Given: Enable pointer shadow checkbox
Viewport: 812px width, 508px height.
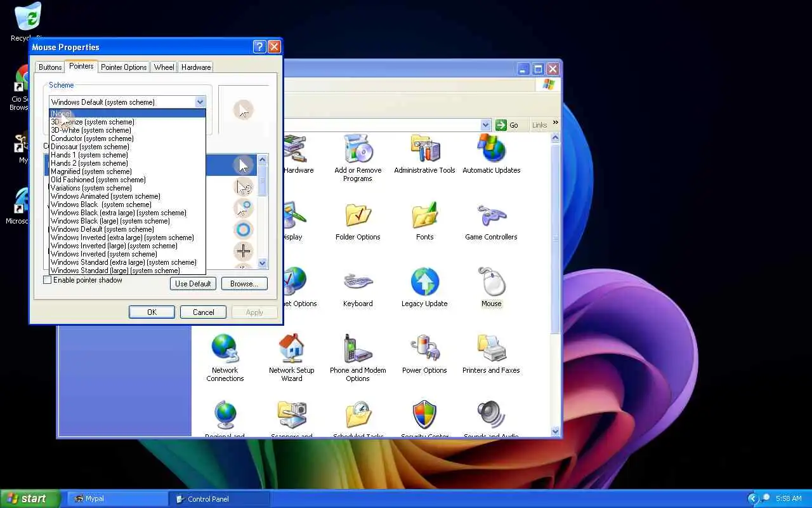Looking at the screenshot, I should [x=47, y=280].
